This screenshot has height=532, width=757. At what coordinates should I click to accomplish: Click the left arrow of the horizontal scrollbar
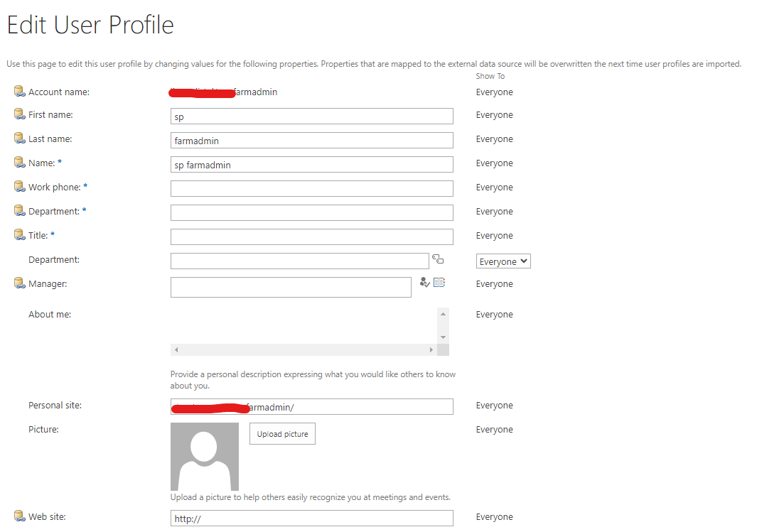[174, 349]
